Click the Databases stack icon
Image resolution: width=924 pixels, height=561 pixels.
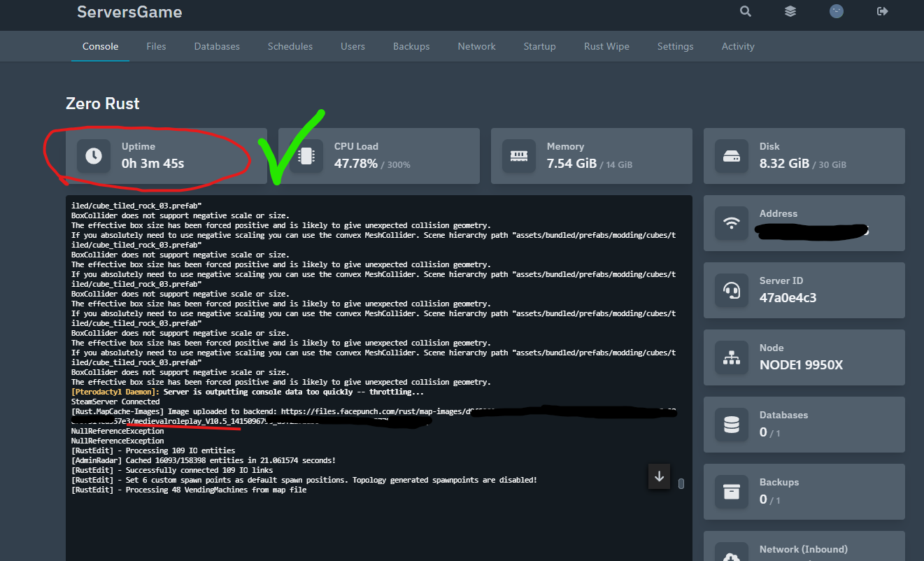(732, 425)
